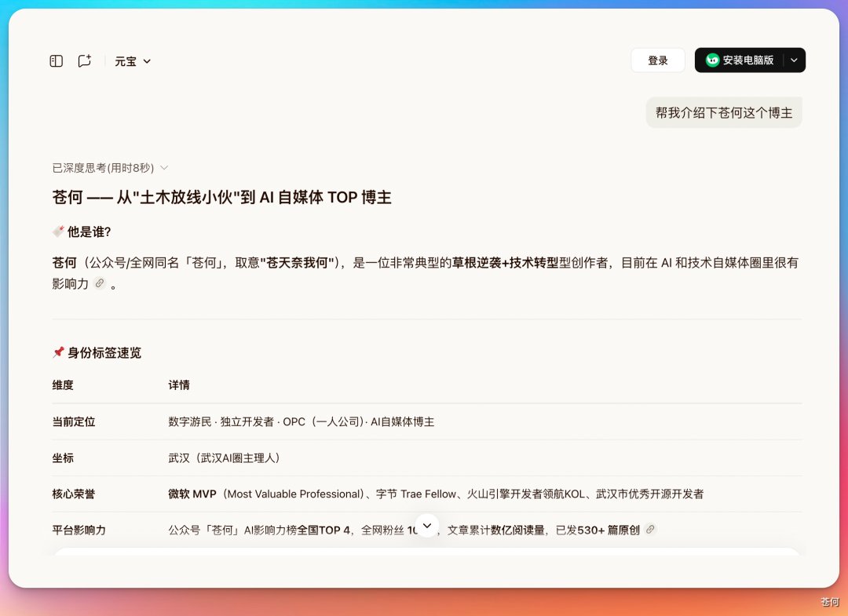The image size is (848, 616).
Task: Select the heading 苍何 —— 从"土木放线小伙"到 AI 自媒体 TOP 博主
Action: (x=221, y=197)
